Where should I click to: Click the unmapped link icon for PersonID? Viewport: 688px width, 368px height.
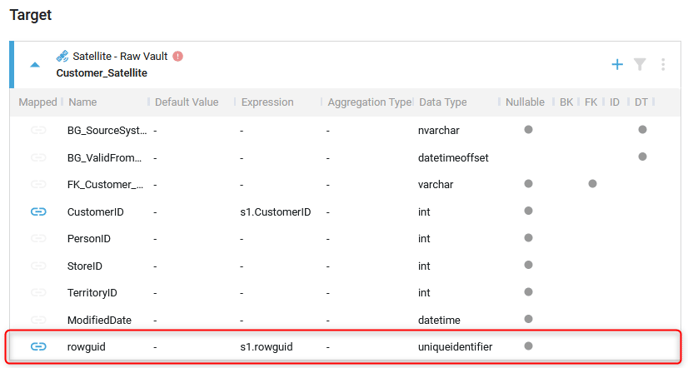(38, 239)
